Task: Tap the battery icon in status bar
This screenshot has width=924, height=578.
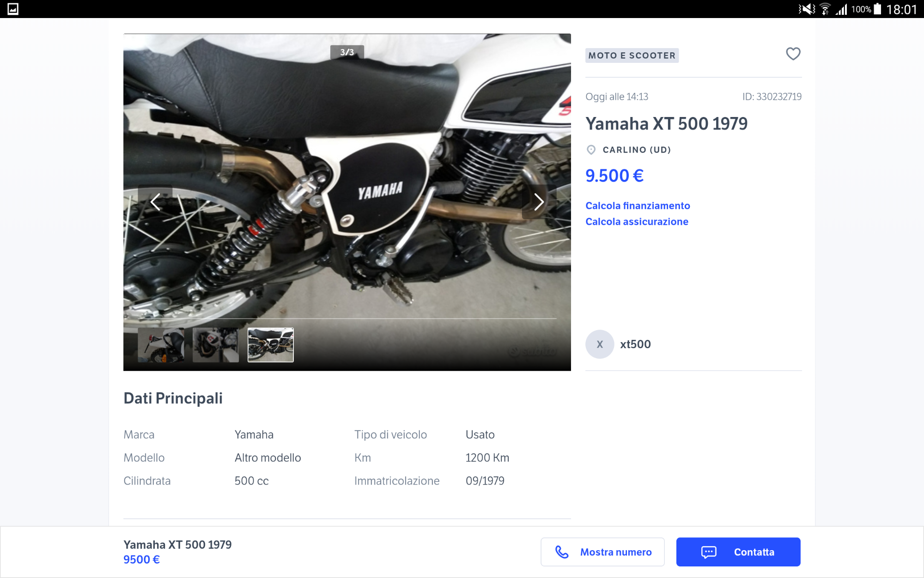Action: click(877, 9)
